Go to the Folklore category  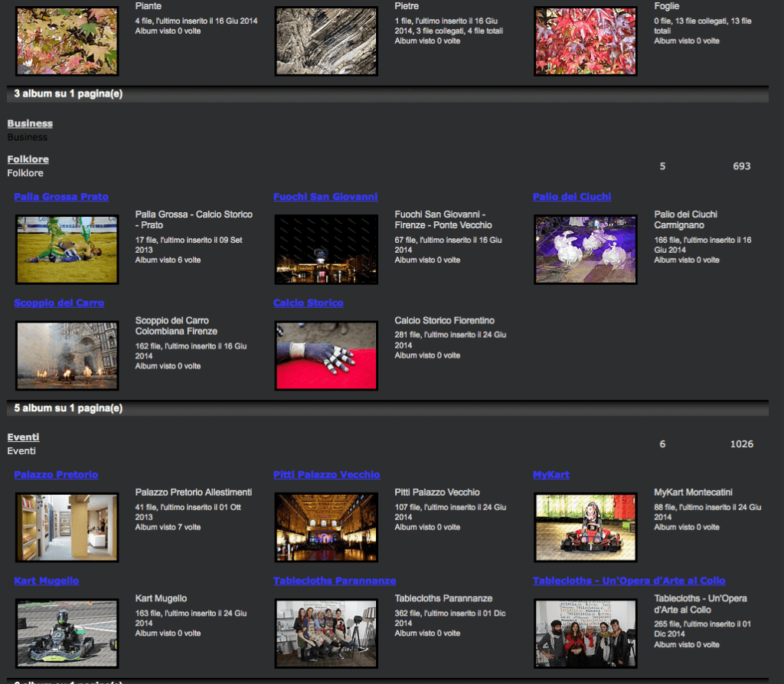pyautogui.click(x=28, y=159)
